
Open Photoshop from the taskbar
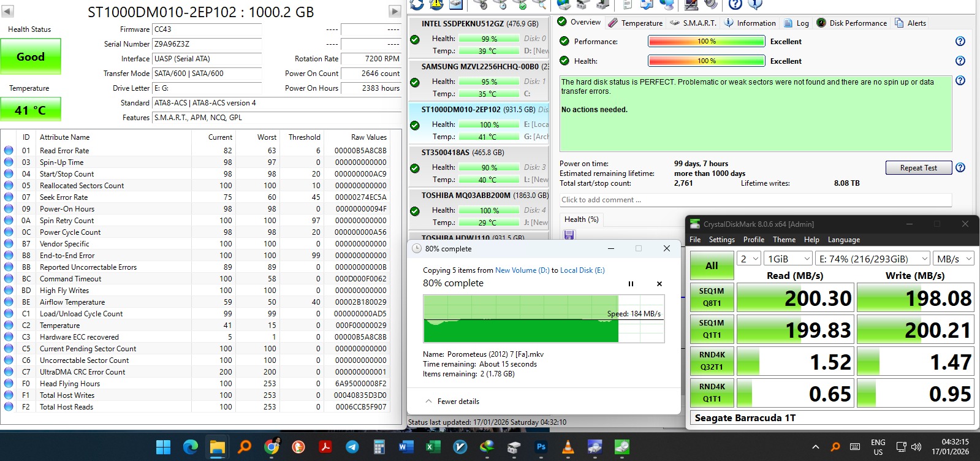[x=541, y=447]
